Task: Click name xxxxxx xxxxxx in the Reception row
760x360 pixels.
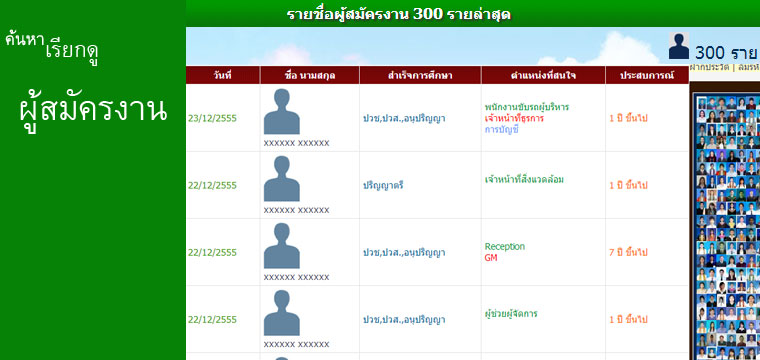Action: point(297,278)
